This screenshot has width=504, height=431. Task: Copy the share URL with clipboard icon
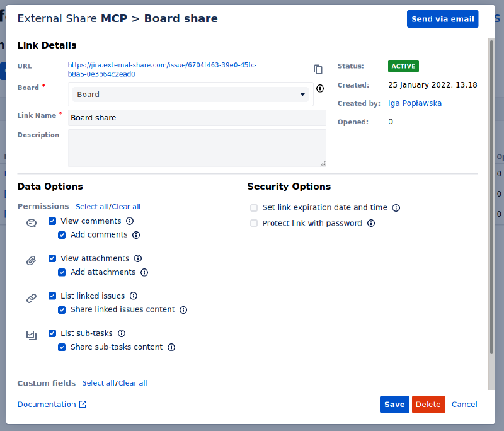point(318,69)
